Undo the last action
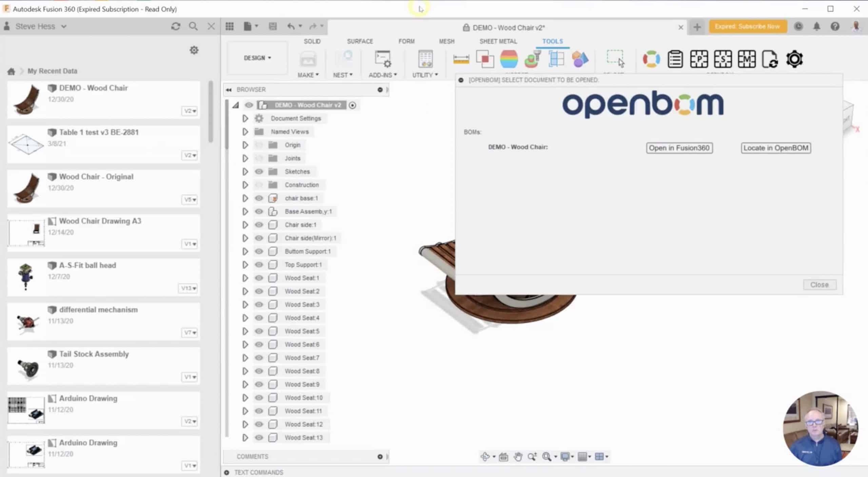The width and height of the screenshot is (868, 477). tap(291, 26)
